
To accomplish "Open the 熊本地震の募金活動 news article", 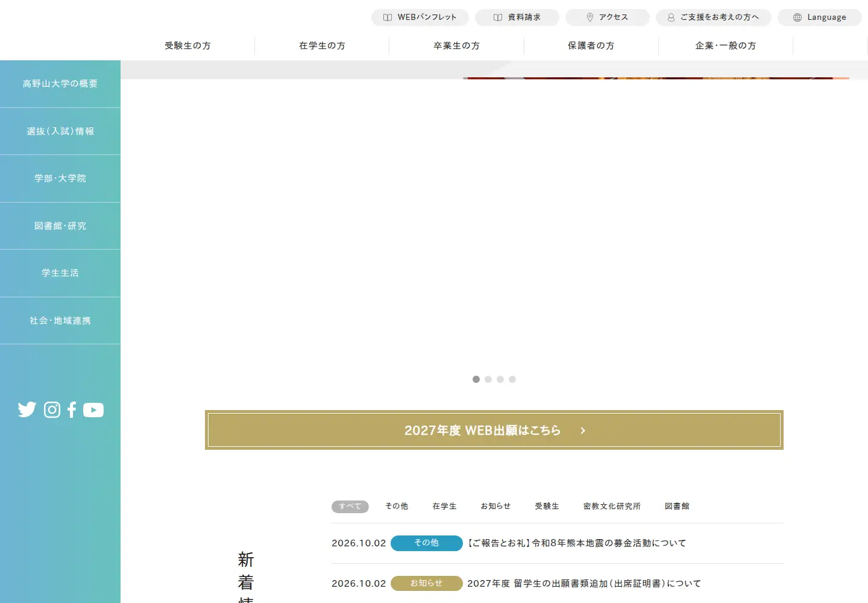I will pos(577,543).
